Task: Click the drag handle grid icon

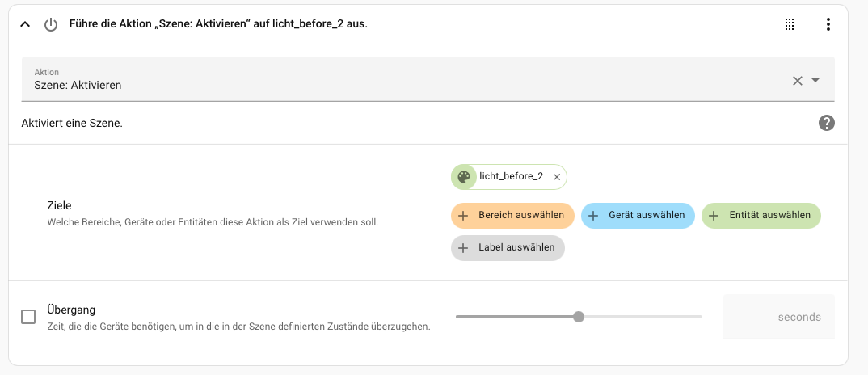Action: point(790,25)
